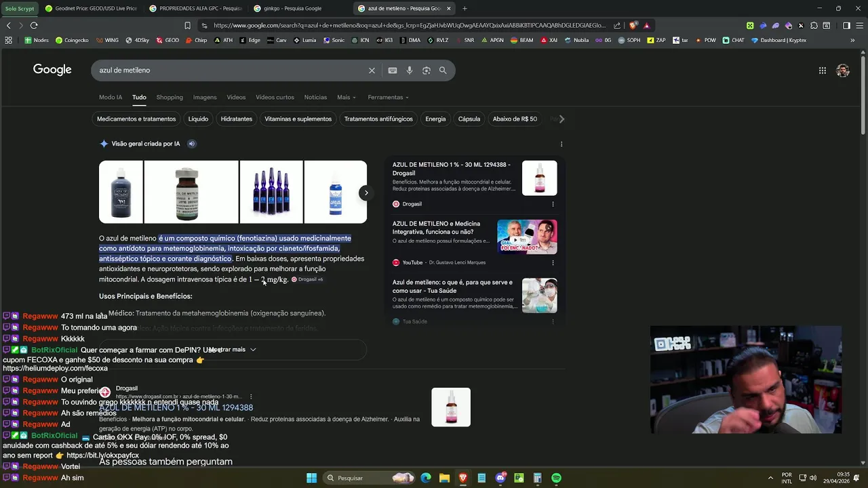
Task: Go back to previous page
Action: click(8, 25)
